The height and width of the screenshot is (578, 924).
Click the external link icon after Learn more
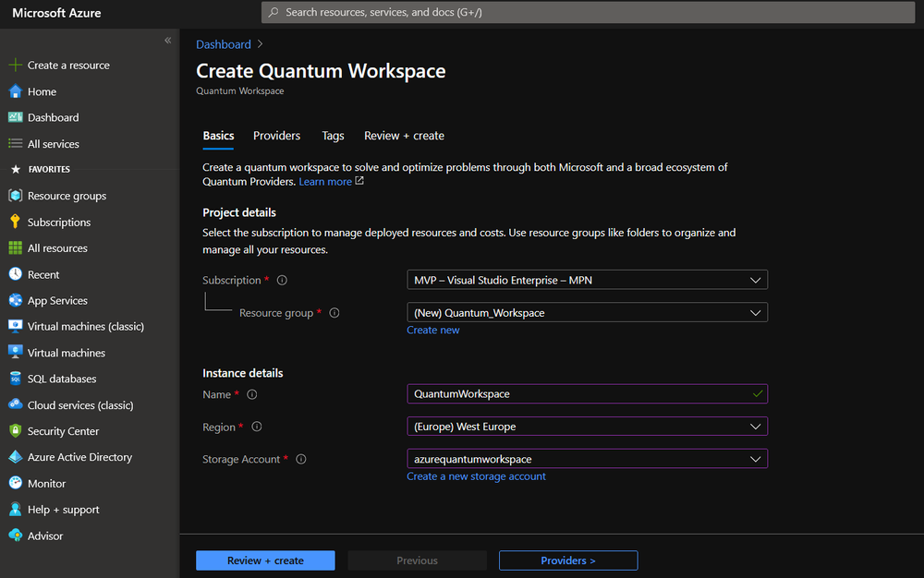pos(359,181)
